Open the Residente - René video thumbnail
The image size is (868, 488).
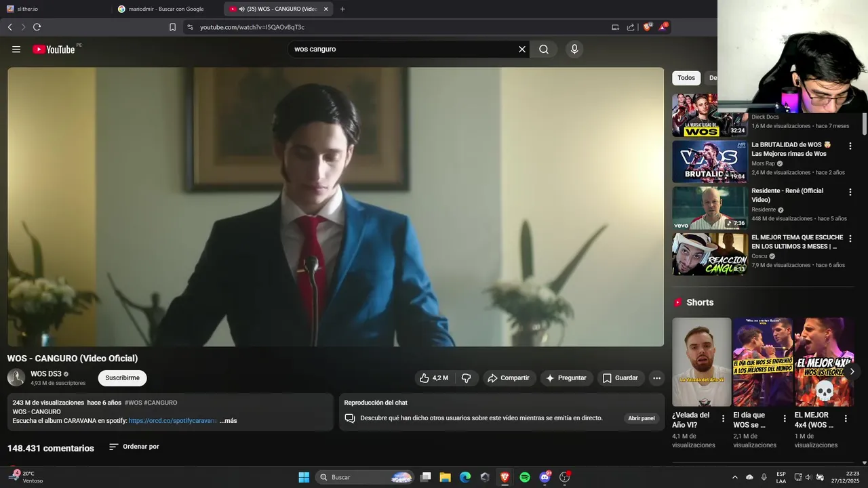click(x=710, y=207)
